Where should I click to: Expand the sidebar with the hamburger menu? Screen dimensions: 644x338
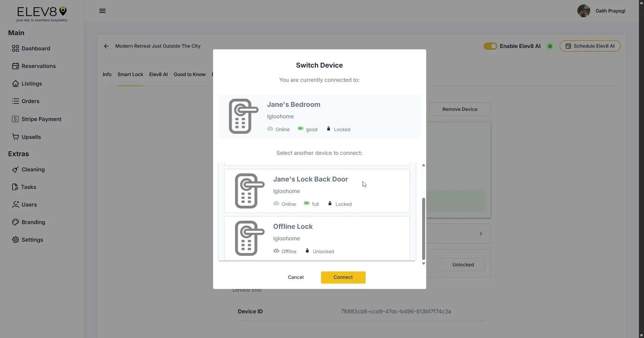(x=102, y=11)
